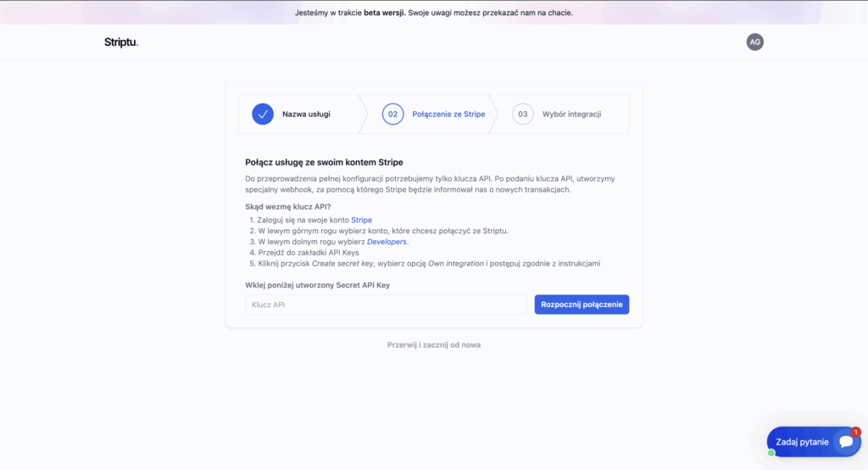This screenshot has height=470, width=868.
Task: Click the Skąd wezmę klucz API? text
Action: [288, 207]
